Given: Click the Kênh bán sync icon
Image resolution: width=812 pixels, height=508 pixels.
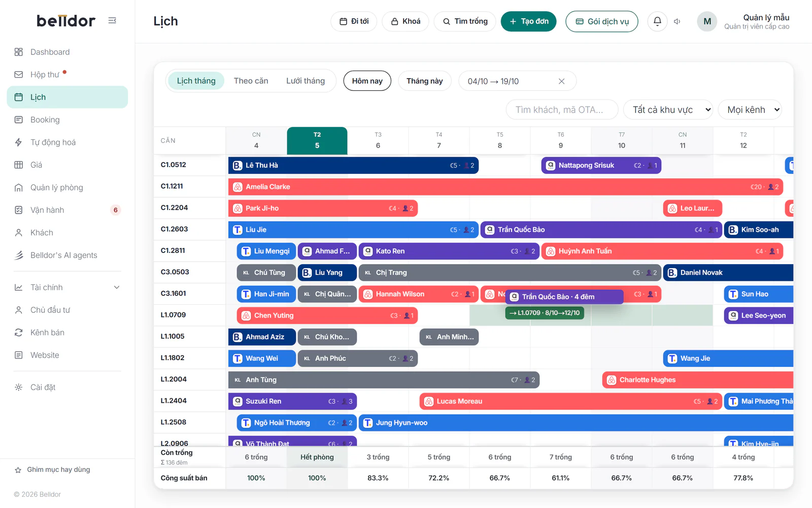Looking at the screenshot, I should tap(19, 332).
